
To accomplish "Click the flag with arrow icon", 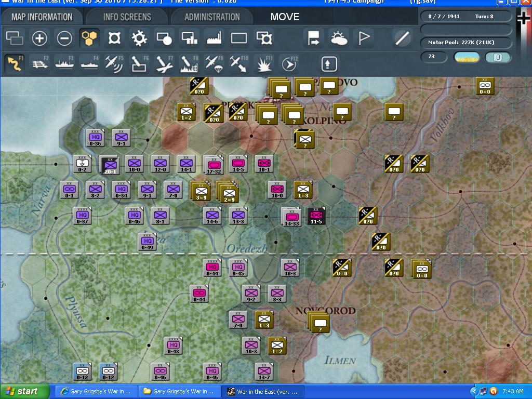I will point(313,38).
